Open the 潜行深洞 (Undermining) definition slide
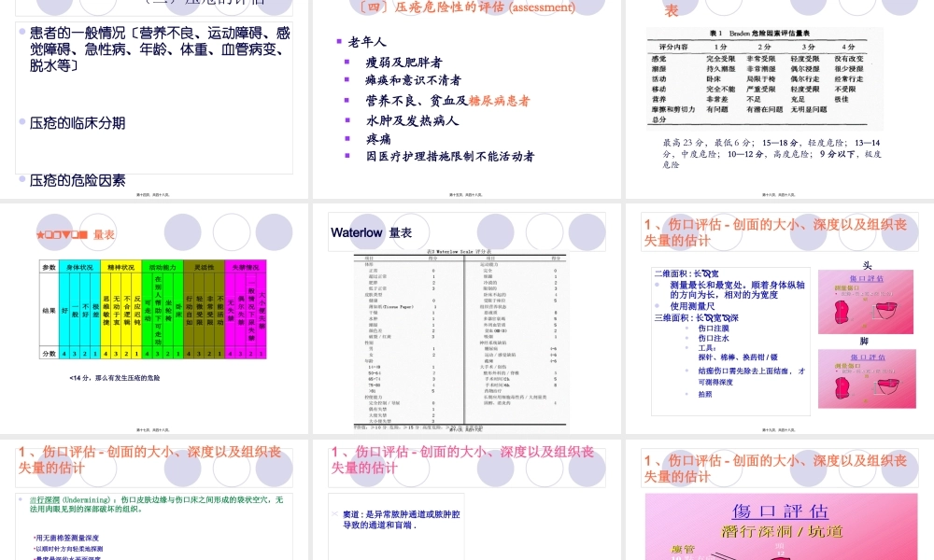Screen dimensions: 934x560 coord(154,499)
